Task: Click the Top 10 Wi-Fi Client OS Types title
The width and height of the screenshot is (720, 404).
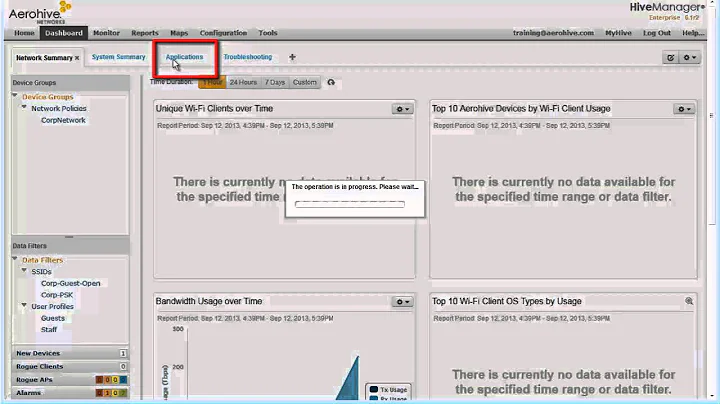Action: pyautogui.click(x=506, y=302)
